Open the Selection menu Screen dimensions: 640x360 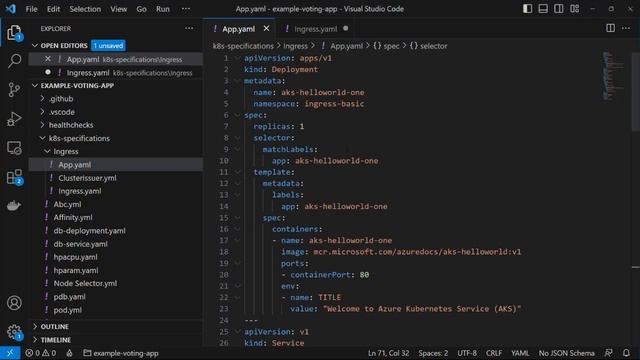(x=85, y=9)
